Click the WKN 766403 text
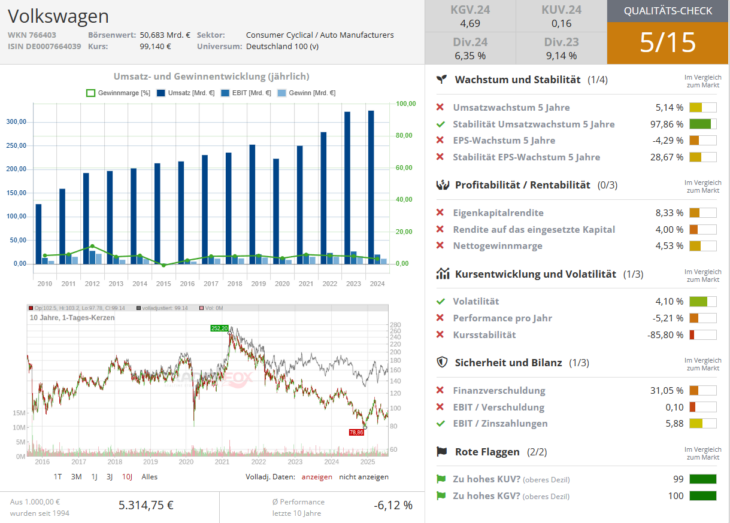 (32, 35)
